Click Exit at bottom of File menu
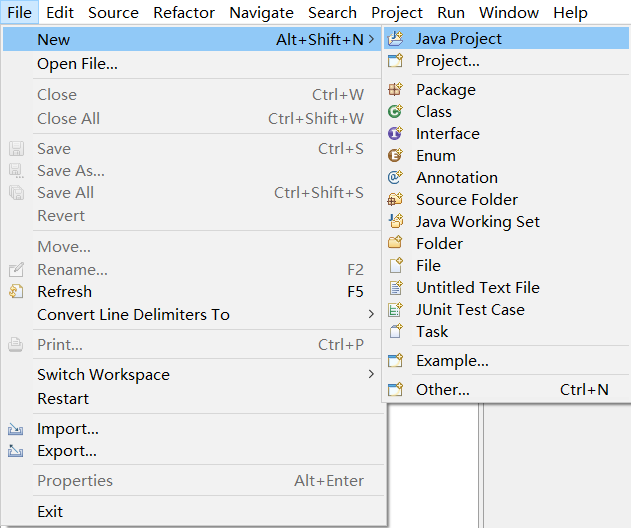The width and height of the screenshot is (631, 528). [192, 512]
